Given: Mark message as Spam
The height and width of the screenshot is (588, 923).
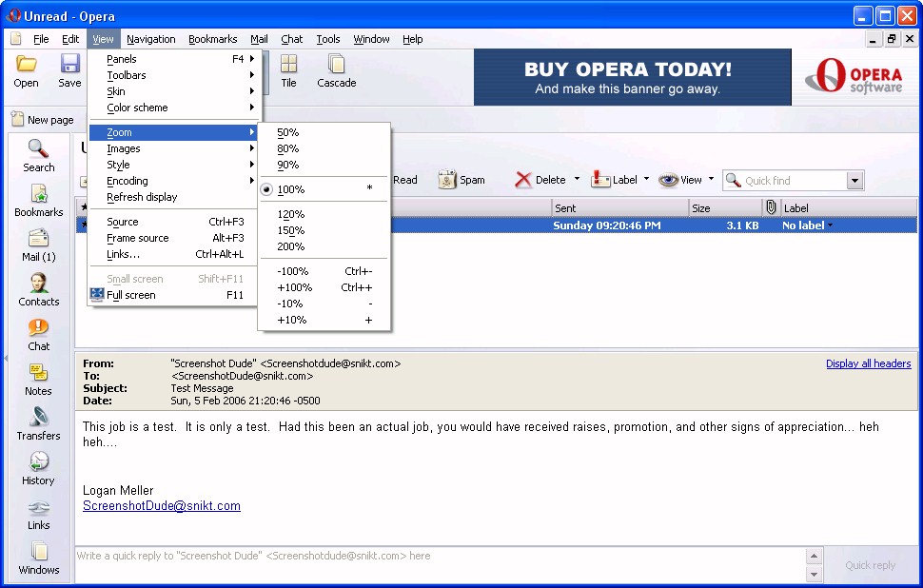Looking at the screenshot, I should (x=461, y=180).
